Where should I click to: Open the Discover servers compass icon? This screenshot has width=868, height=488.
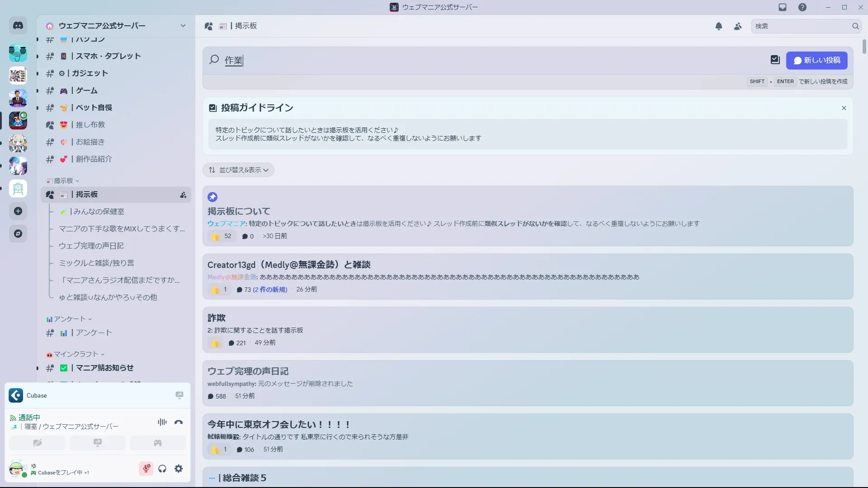(x=18, y=234)
